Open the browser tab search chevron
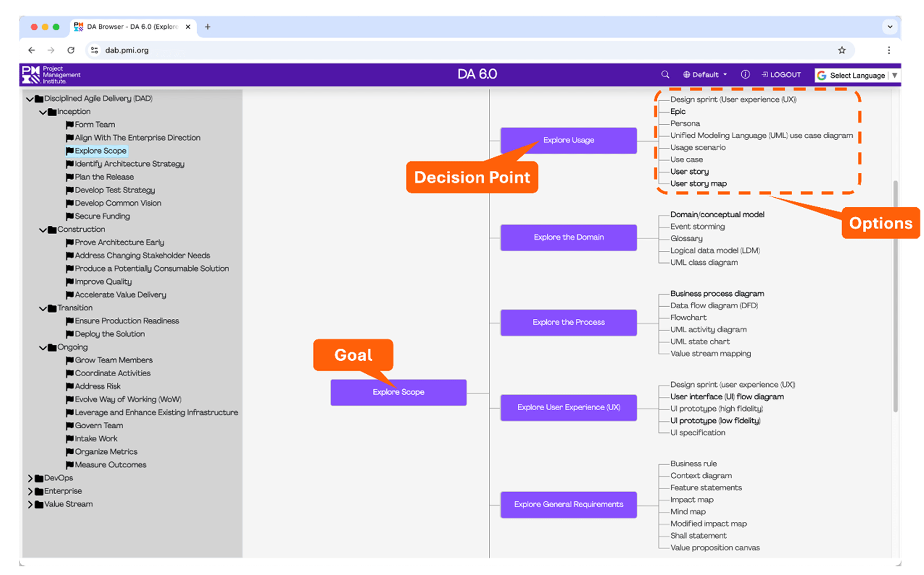The image size is (924, 575). click(x=889, y=27)
